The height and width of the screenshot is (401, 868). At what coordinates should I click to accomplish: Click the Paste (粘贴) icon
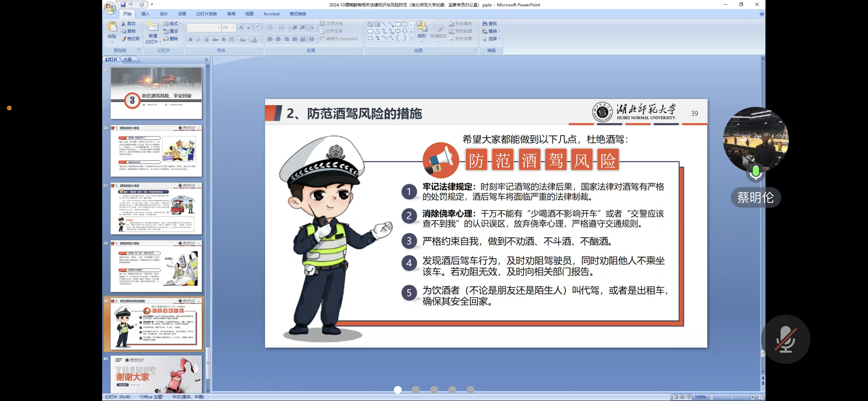click(112, 27)
